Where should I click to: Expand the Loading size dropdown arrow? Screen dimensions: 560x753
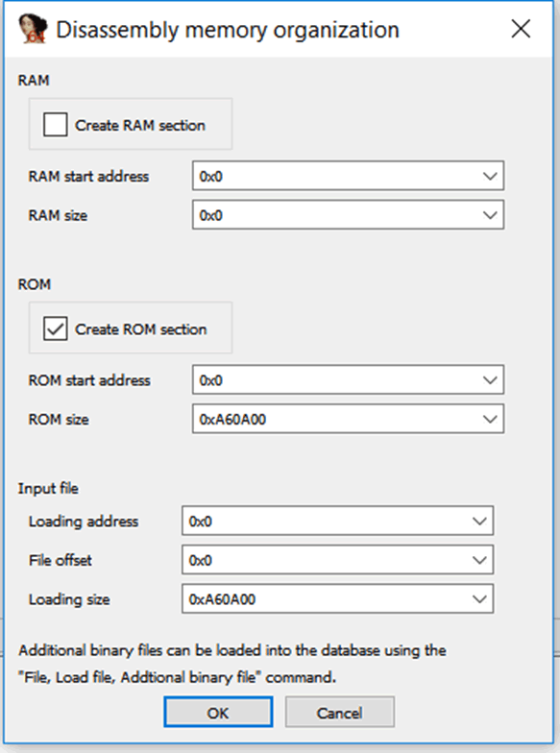(x=479, y=599)
